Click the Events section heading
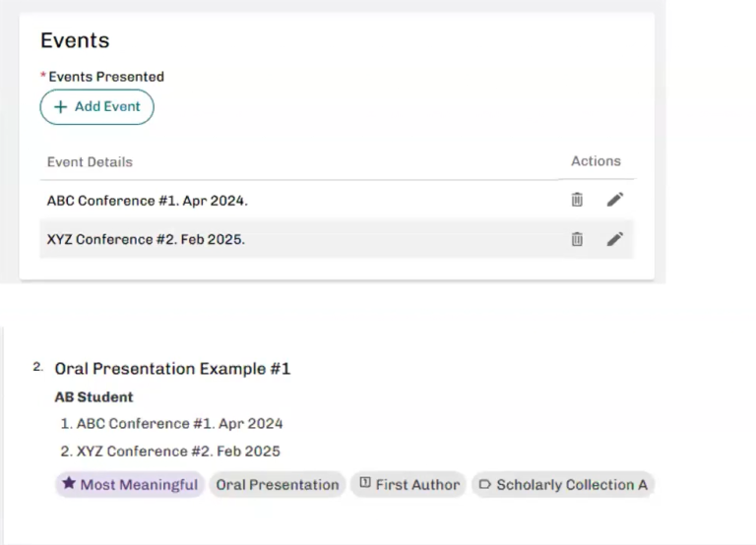Viewport: 756px width, 545px height. click(75, 40)
